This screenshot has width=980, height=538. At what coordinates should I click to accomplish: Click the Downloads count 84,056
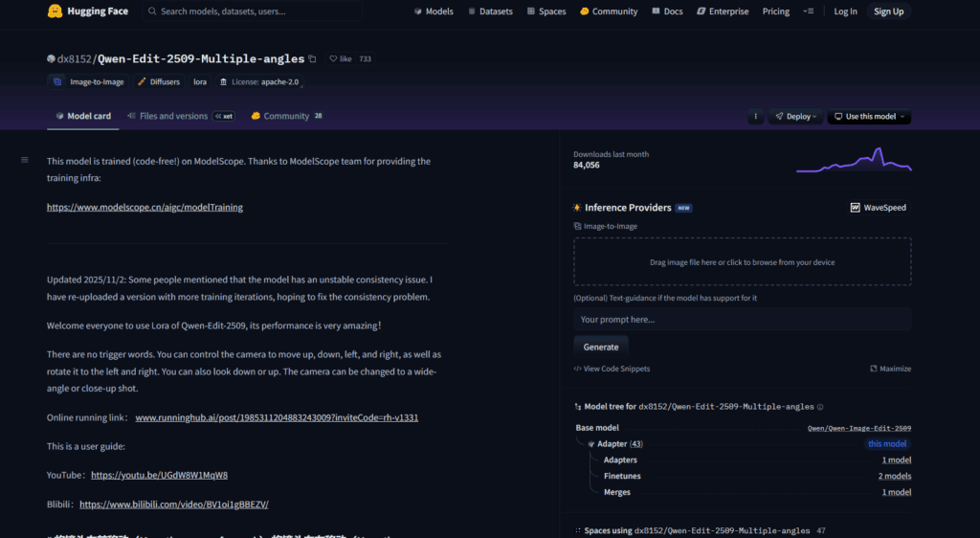[x=587, y=165]
